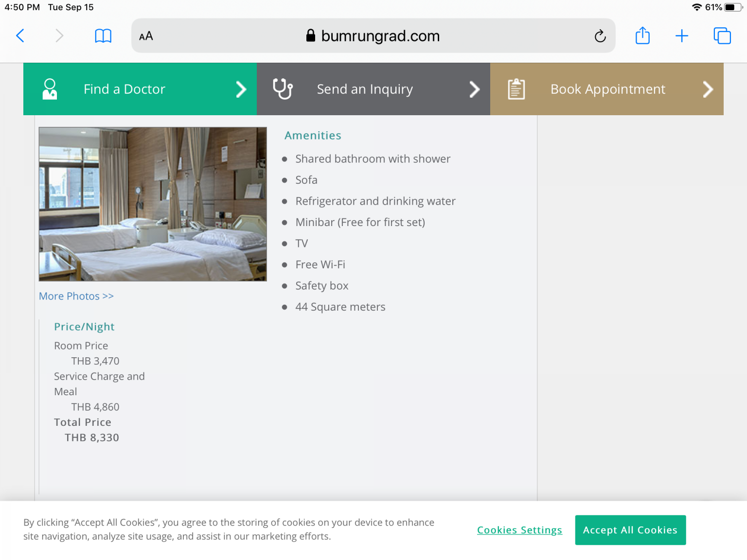Click the doctor avatar icon
This screenshot has width=747, height=560.
coord(50,89)
